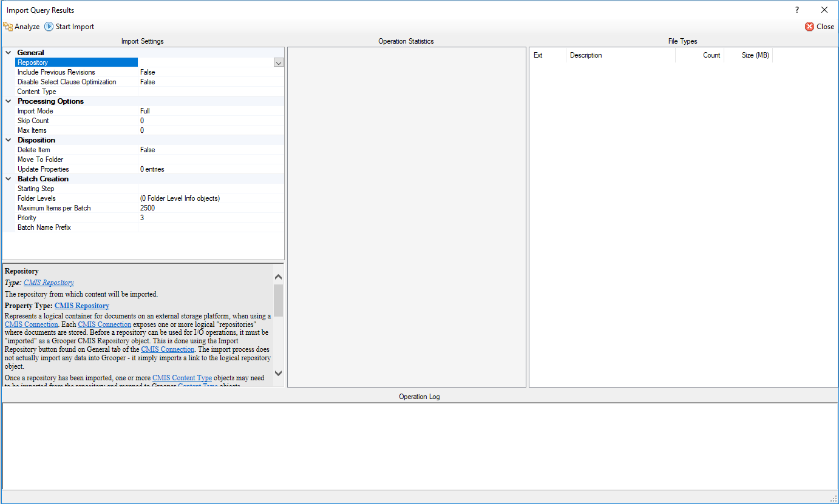Open the Type CMIS Repository link
The width and height of the screenshot is (839, 504).
click(x=49, y=283)
